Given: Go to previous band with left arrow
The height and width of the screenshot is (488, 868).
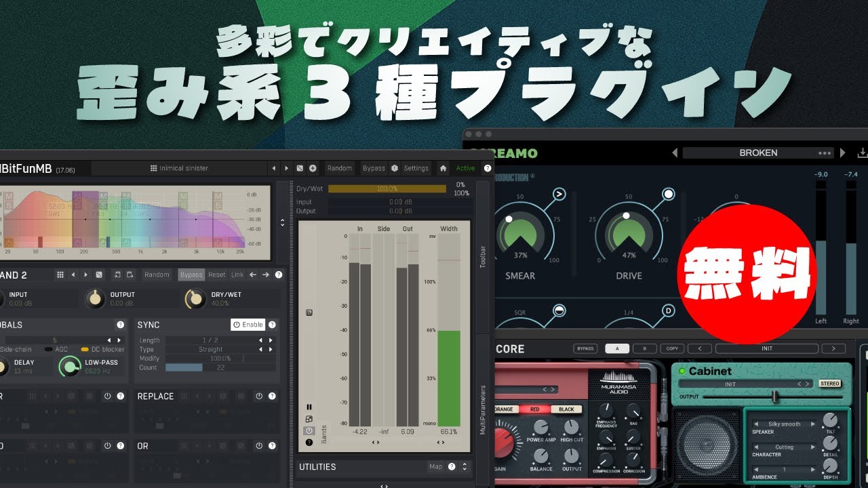Looking at the screenshot, I should tap(253, 274).
